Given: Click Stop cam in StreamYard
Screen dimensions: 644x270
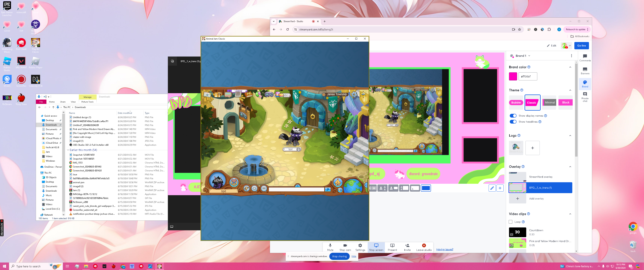Looking at the screenshot, I should (345, 247).
